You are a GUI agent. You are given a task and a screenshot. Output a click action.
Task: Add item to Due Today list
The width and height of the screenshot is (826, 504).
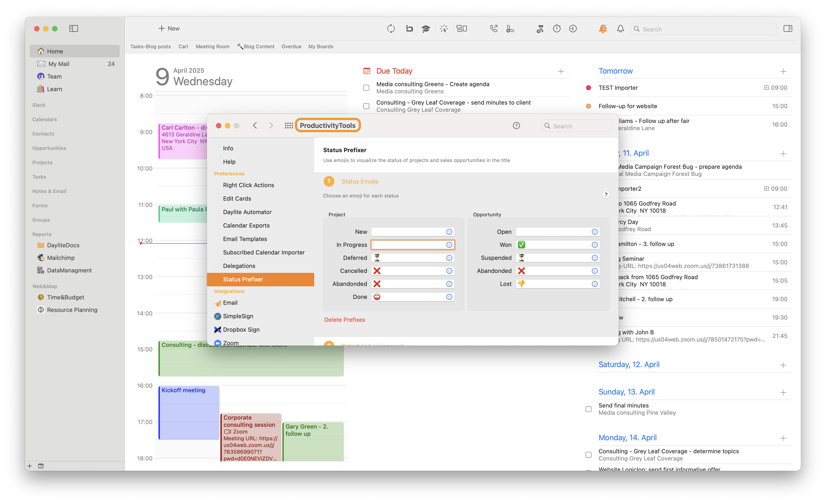point(561,71)
